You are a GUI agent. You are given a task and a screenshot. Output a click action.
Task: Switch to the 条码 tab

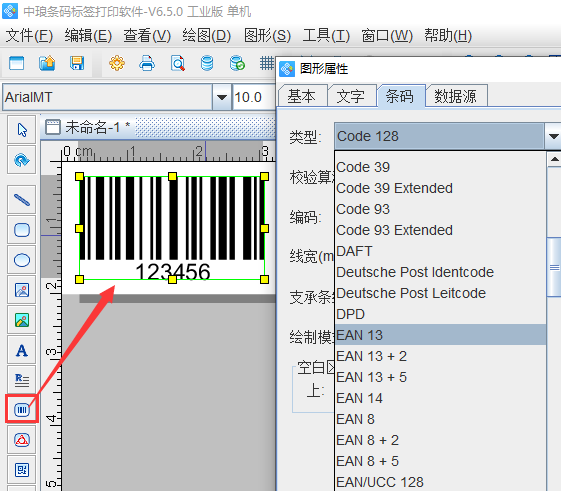[x=401, y=96]
